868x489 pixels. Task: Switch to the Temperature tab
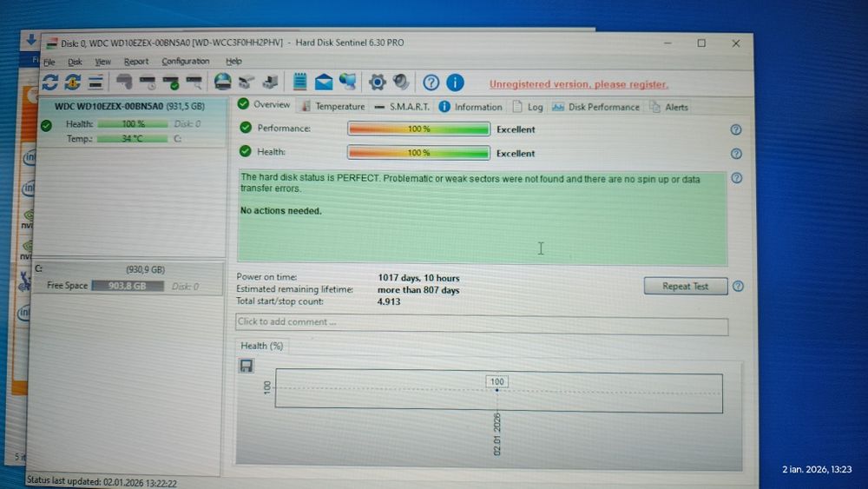click(x=332, y=106)
